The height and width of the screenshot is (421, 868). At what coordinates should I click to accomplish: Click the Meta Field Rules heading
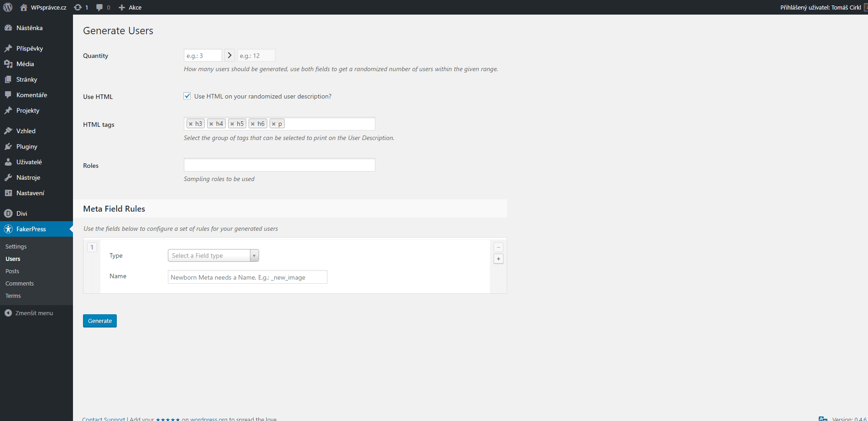coord(114,208)
